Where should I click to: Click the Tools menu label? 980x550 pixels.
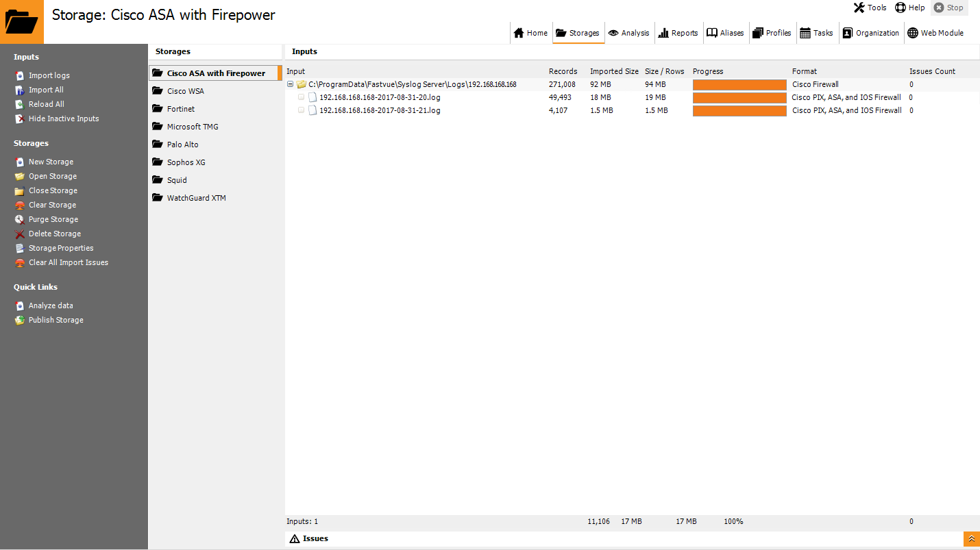[x=877, y=8]
